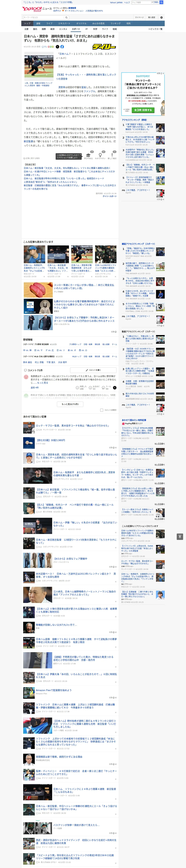
Task: Switch to the ランキング tab
Action: (x=115, y=24)
